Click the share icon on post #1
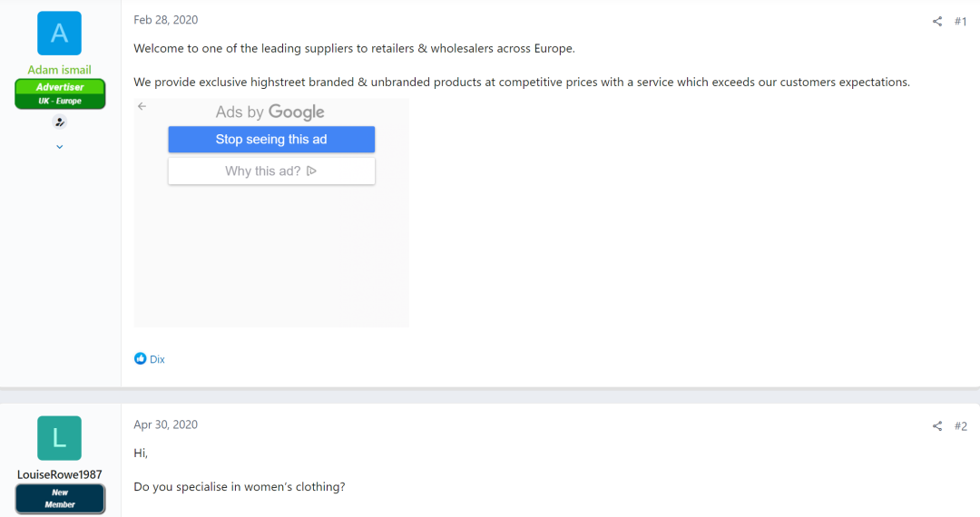 (x=937, y=22)
